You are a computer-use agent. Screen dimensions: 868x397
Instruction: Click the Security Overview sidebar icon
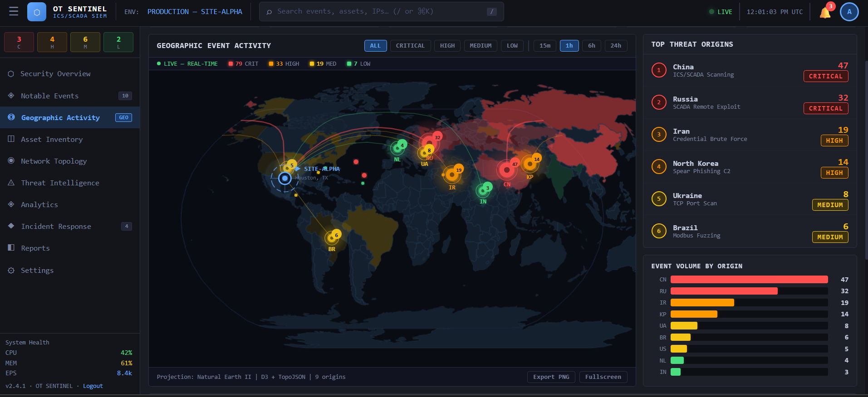click(11, 74)
